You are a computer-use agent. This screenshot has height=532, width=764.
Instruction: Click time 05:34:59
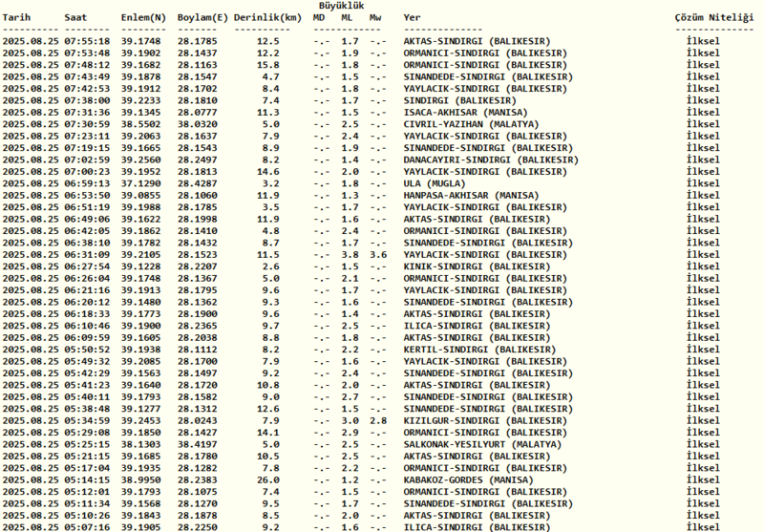click(x=87, y=421)
